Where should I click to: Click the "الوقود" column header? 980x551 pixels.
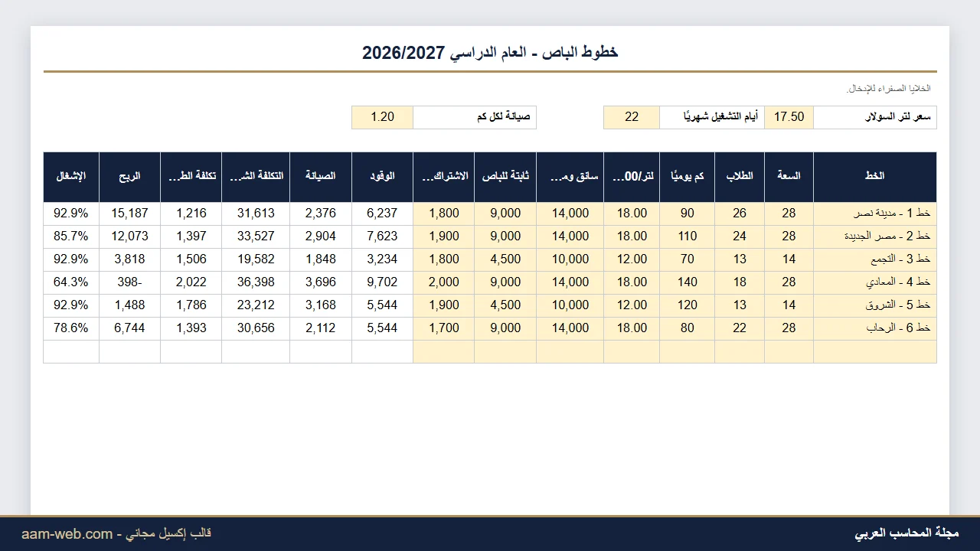[382, 176]
